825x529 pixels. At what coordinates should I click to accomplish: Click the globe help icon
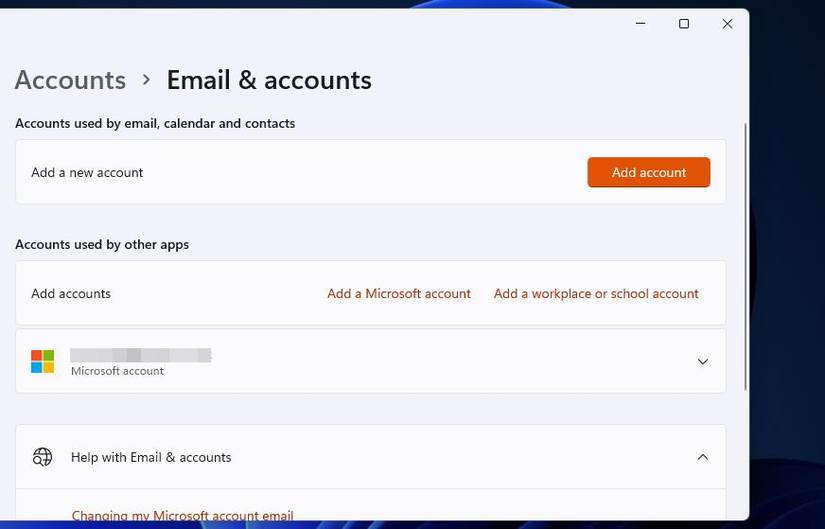pos(42,457)
